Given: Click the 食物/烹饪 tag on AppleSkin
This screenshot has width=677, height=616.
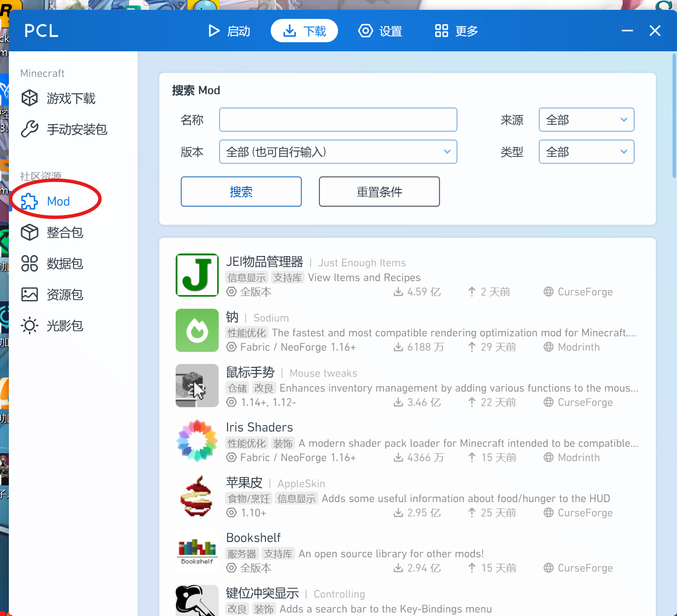Looking at the screenshot, I should pos(249,499).
